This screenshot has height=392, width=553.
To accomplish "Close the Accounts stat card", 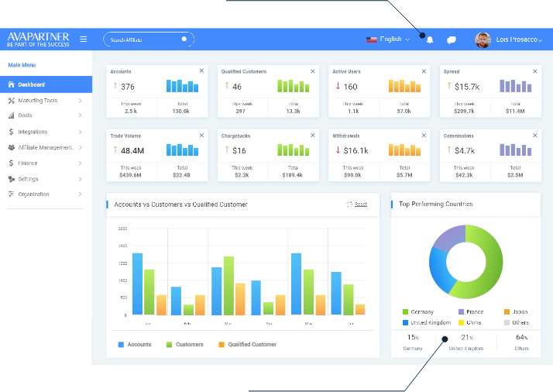I will point(201,70).
